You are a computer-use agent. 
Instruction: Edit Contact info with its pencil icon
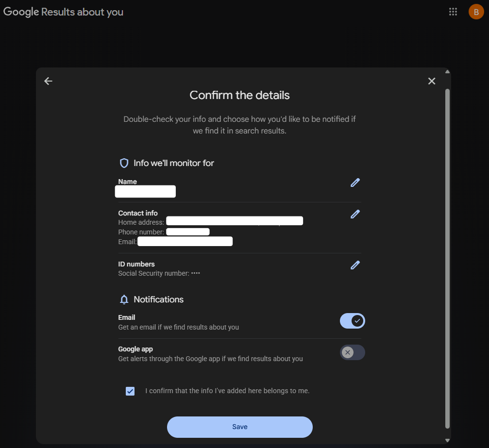click(x=355, y=214)
